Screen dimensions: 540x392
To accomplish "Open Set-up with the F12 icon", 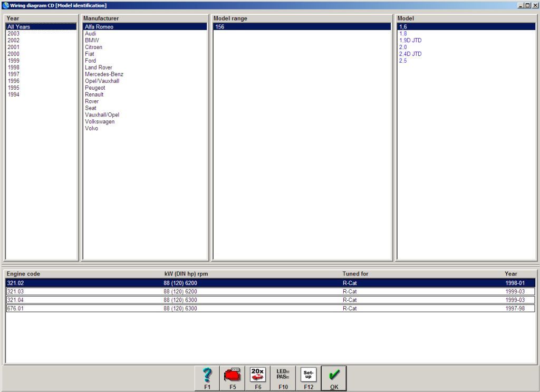I will [308, 378].
